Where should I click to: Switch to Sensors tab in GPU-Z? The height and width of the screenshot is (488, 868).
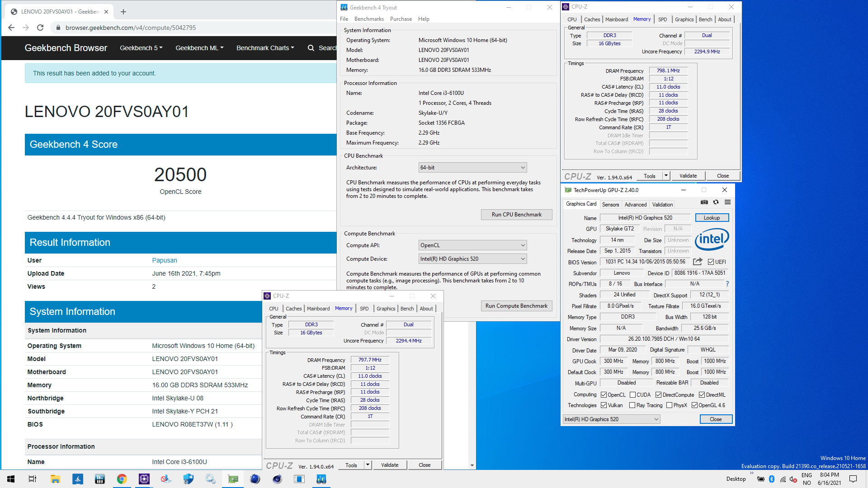pyautogui.click(x=610, y=205)
